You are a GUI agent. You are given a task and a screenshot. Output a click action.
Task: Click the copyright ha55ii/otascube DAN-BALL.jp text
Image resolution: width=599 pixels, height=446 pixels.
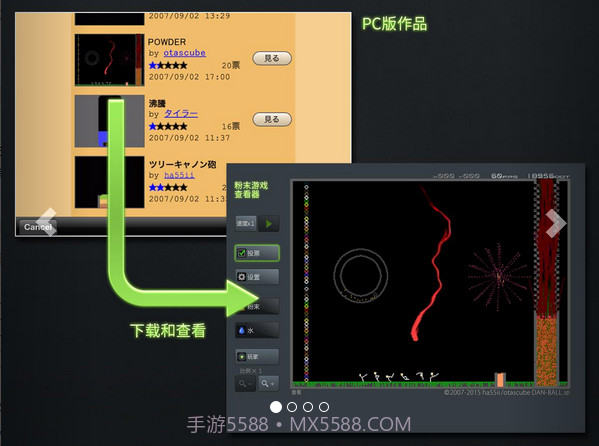507,392
